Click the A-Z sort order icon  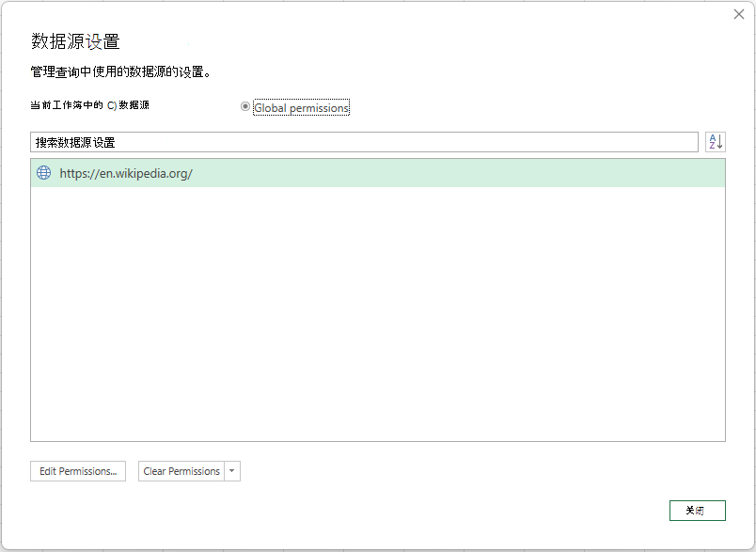(716, 142)
